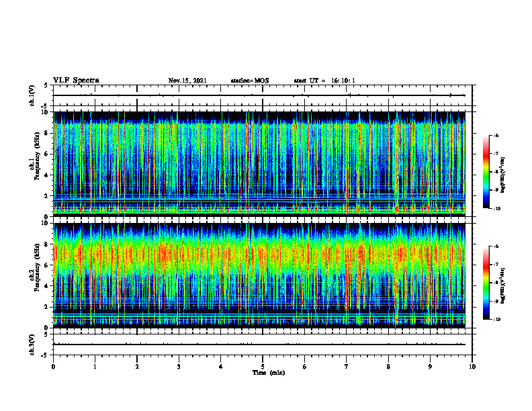Click the lower ch.2 PSD color bar

coord(486,283)
